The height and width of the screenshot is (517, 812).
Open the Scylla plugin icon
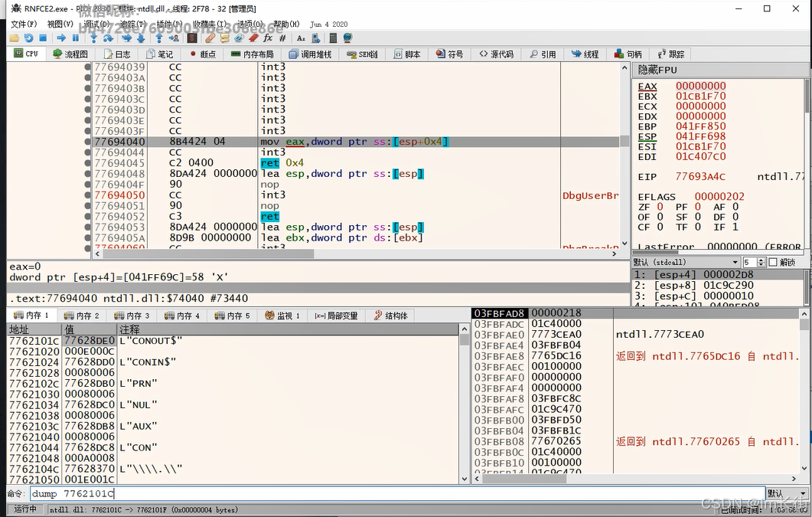pyautogui.click(x=192, y=38)
